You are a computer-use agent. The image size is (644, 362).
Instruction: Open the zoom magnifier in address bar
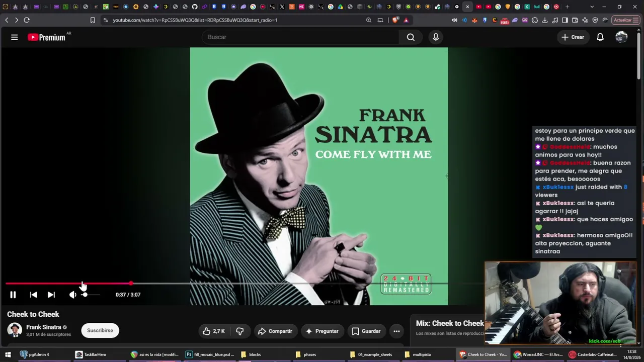tap(369, 20)
